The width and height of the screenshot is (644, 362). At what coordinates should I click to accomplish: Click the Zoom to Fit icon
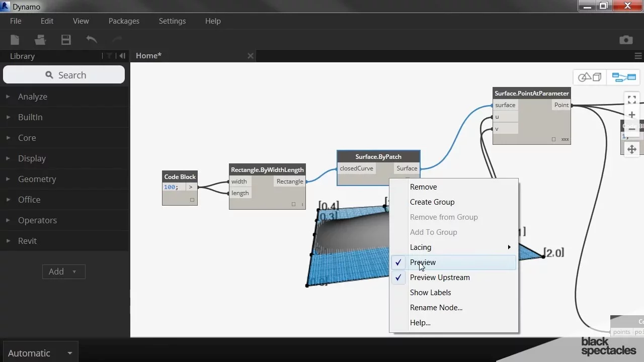point(632,100)
